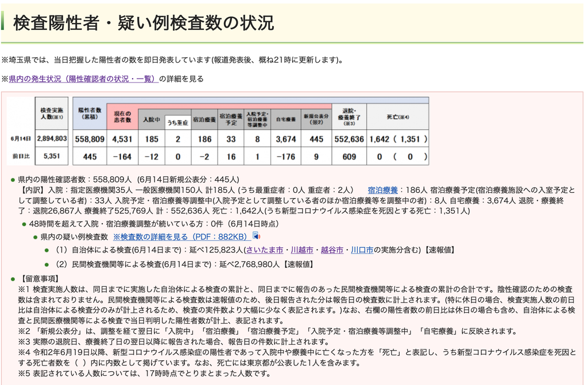This screenshot has height=385, width=588.
Task: Click the deaths value 1,642 in table
Action: 380,139
